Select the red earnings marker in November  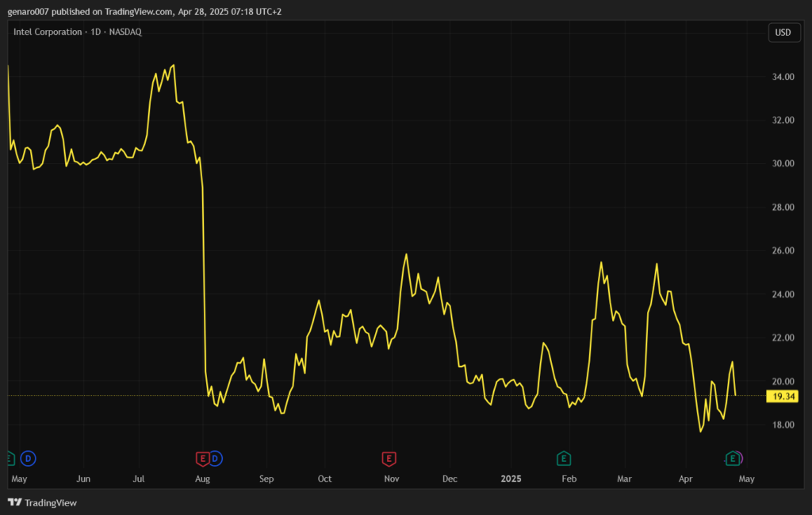(389, 458)
